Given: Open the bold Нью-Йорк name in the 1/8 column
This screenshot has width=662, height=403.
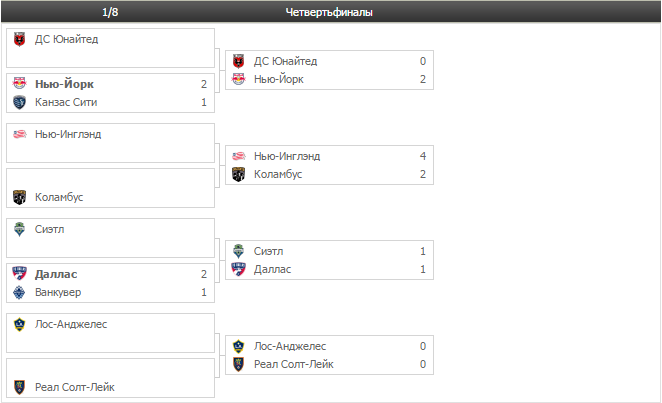Looking at the screenshot, I should click(64, 84).
